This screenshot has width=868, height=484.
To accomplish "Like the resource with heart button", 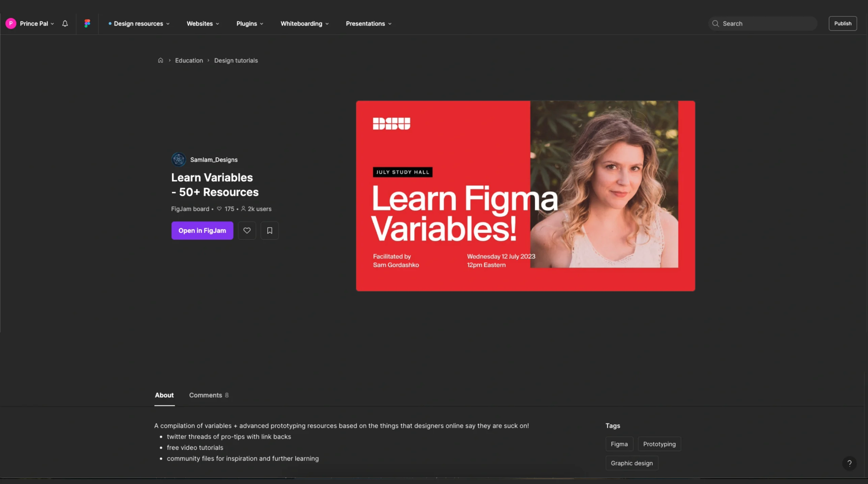I will tap(247, 231).
